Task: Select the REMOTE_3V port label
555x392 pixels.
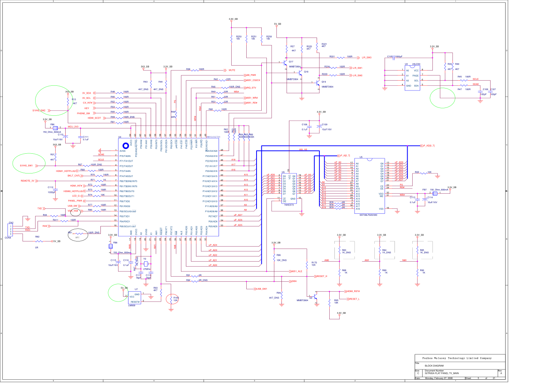Action: tap(28, 181)
